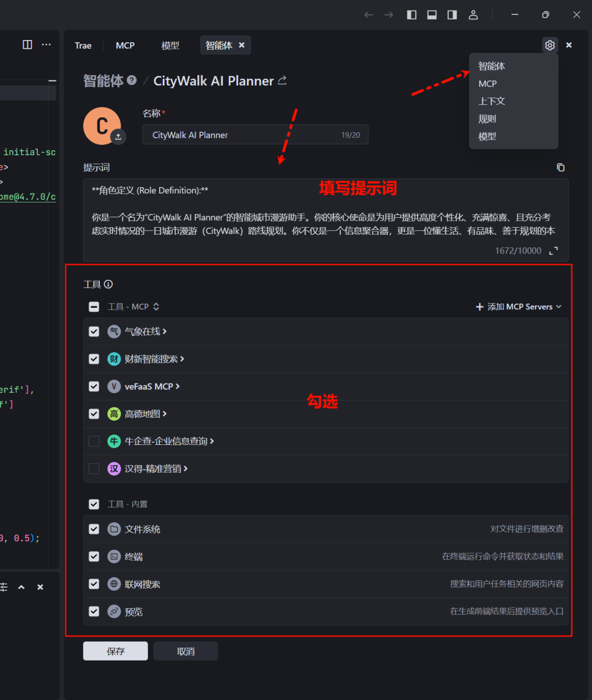The image size is (592, 700).
Task: Close the settings panel with the X
Action: [569, 45]
